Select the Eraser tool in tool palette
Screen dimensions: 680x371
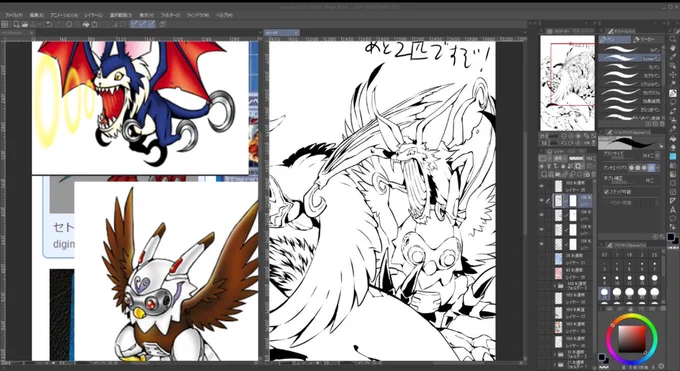pyautogui.click(x=673, y=148)
